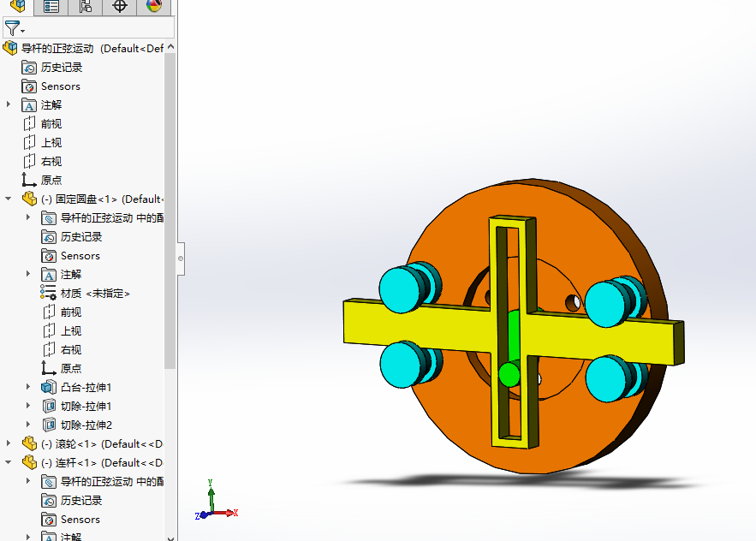This screenshot has width=756, height=541.
Task: Expand the 切除-拉伸2 feature
Action: point(28,425)
